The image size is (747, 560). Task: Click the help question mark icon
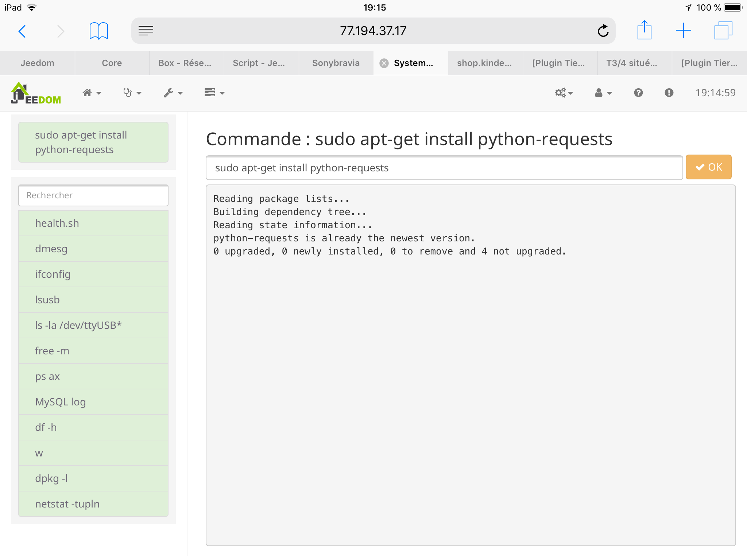coord(638,93)
